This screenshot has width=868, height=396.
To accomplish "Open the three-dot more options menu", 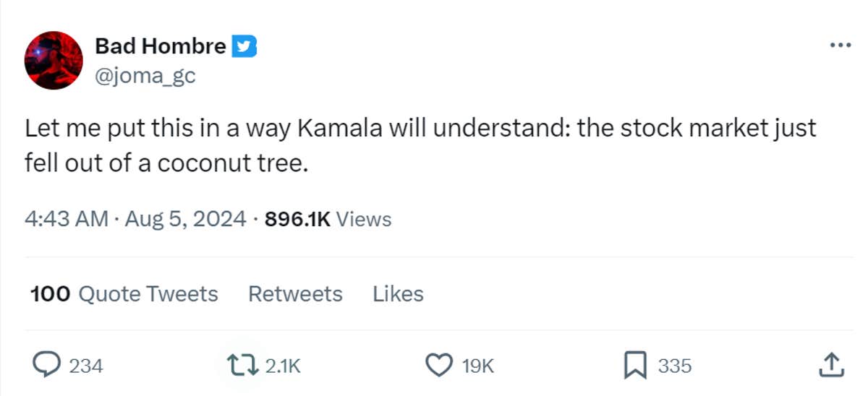I will 840,45.
